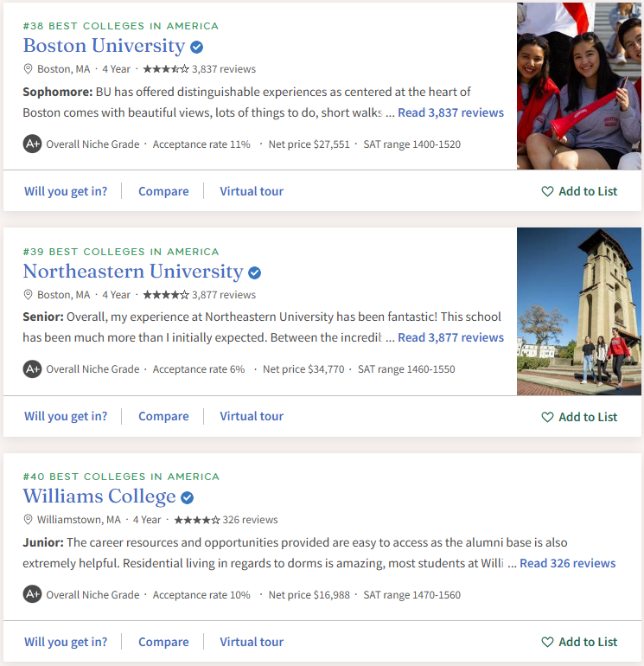Image resolution: width=644 pixels, height=666 pixels.
Task: Open the Northeastern University title link
Action: [x=132, y=272]
